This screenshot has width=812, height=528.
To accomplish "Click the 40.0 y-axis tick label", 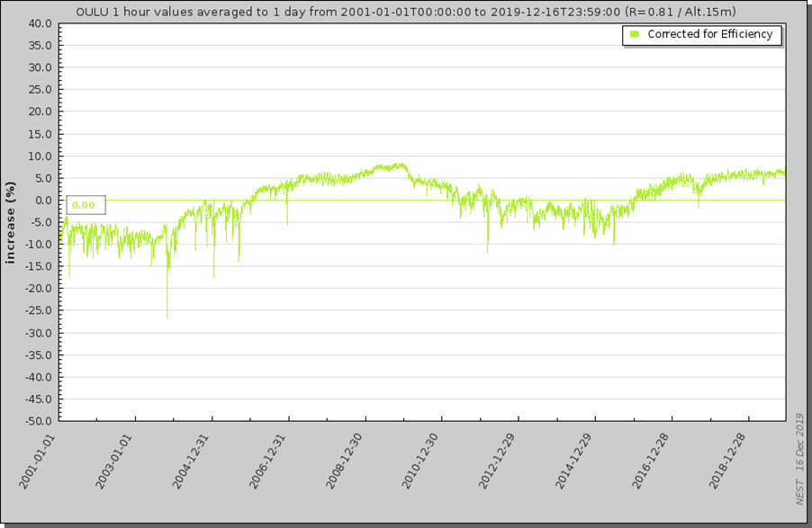I will click(40, 23).
